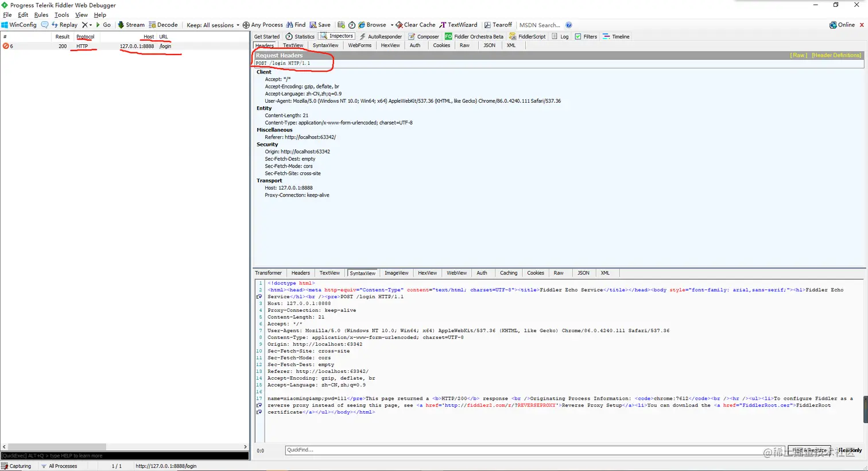This screenshot has height=471, width=868.
Task: Click the All Processes status filter
Action: click(59, 466)
